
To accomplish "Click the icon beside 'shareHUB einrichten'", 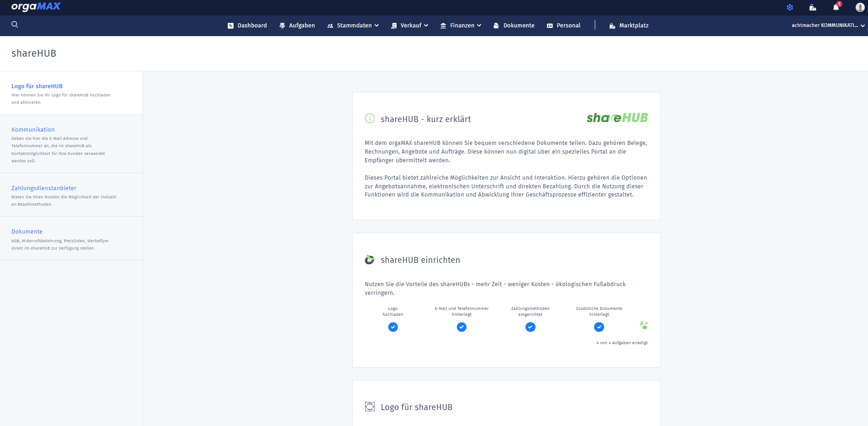I will pyautogui.click(x=370, y=260).
